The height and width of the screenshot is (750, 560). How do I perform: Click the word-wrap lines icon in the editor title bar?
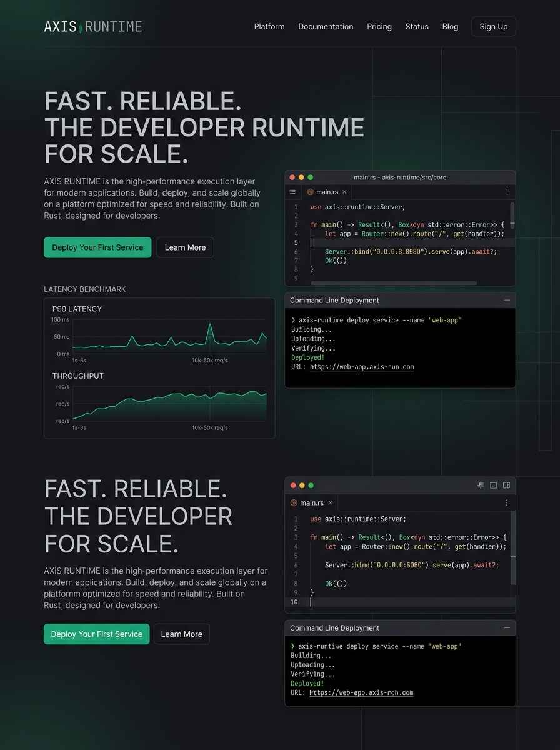[x=481, y=485]
